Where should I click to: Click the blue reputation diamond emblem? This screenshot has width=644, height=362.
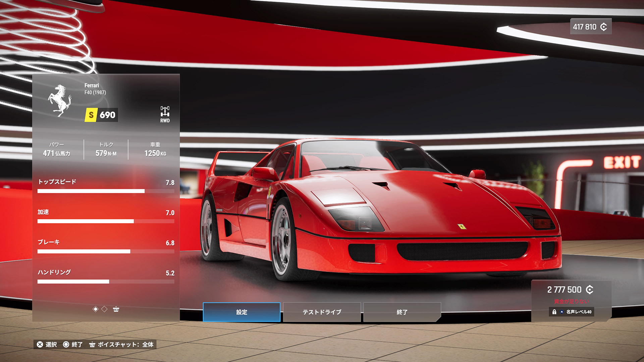[x=561, y=312]
